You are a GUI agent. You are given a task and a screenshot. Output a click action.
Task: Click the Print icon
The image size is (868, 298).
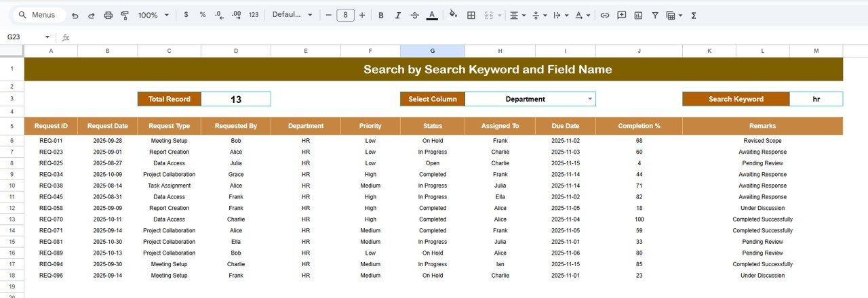pos(108,15)
